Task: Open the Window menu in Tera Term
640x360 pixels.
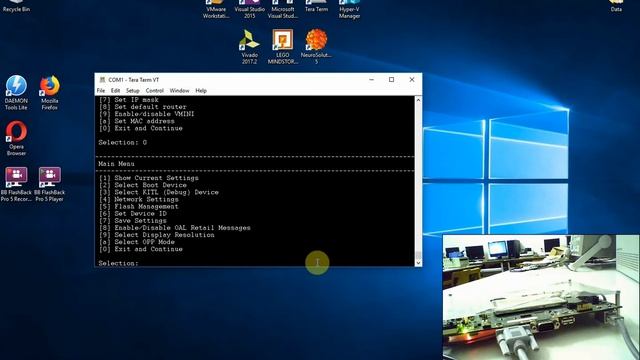Action: coord(180,91)
